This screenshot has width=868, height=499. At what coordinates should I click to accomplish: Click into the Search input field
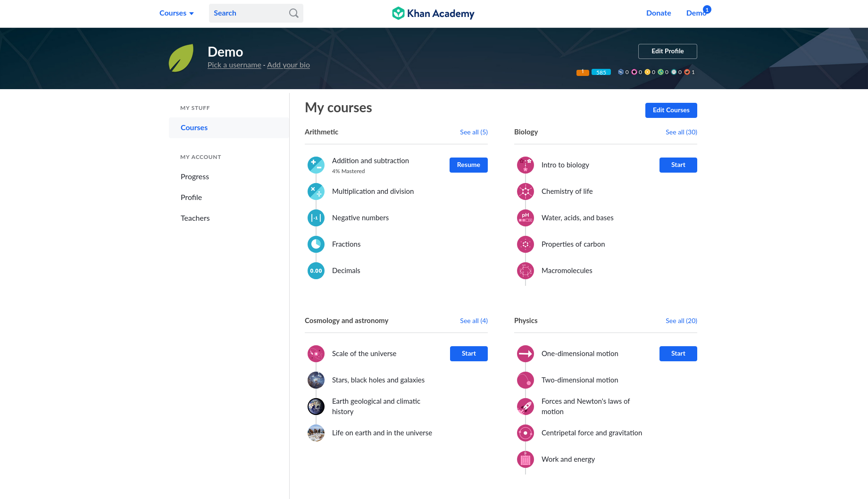248,13
